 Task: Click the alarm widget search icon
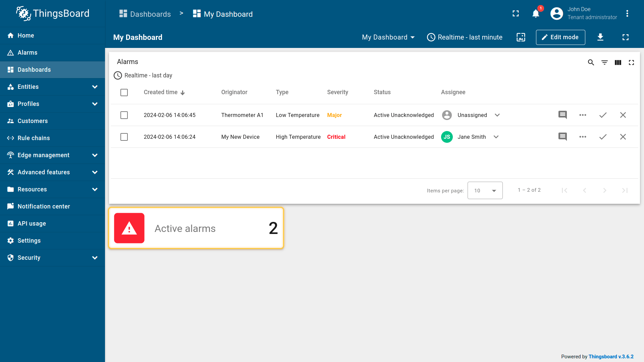pos(591,62)
